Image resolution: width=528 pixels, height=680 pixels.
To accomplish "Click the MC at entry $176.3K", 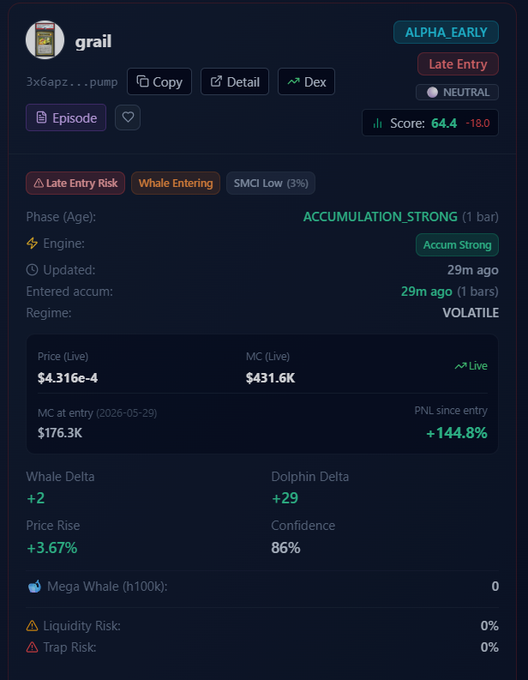I will (60, 433).
